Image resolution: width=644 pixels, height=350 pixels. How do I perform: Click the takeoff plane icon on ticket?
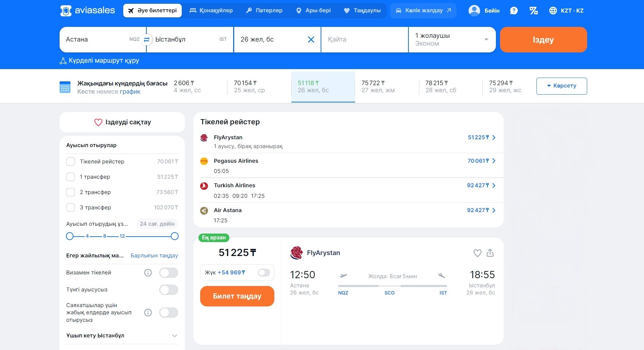343,275
